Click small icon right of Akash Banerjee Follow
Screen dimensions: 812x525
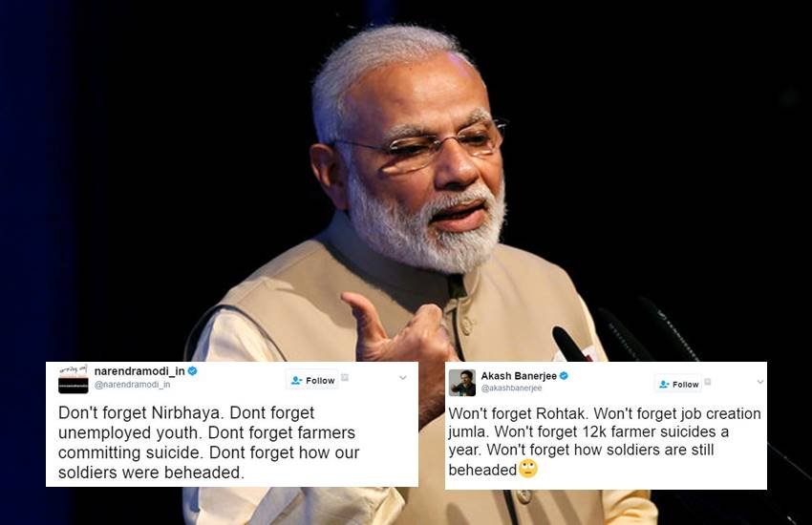click(x=707, y=382)
